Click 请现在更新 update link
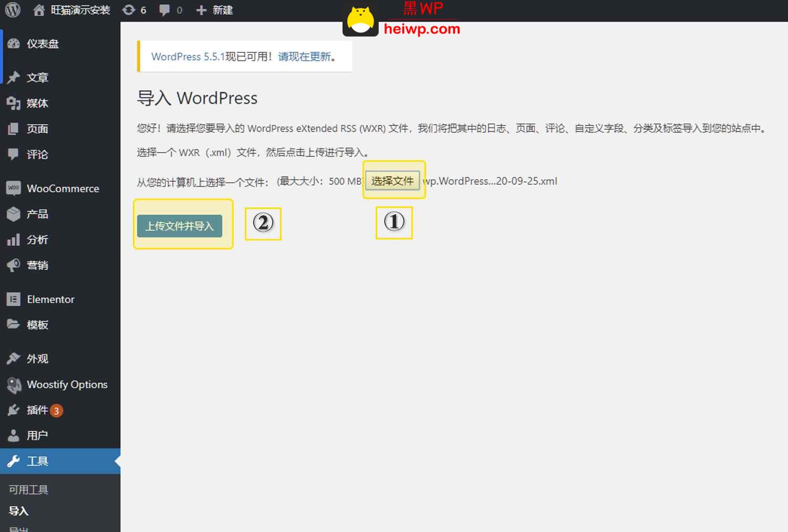 [x=305, y=56]
